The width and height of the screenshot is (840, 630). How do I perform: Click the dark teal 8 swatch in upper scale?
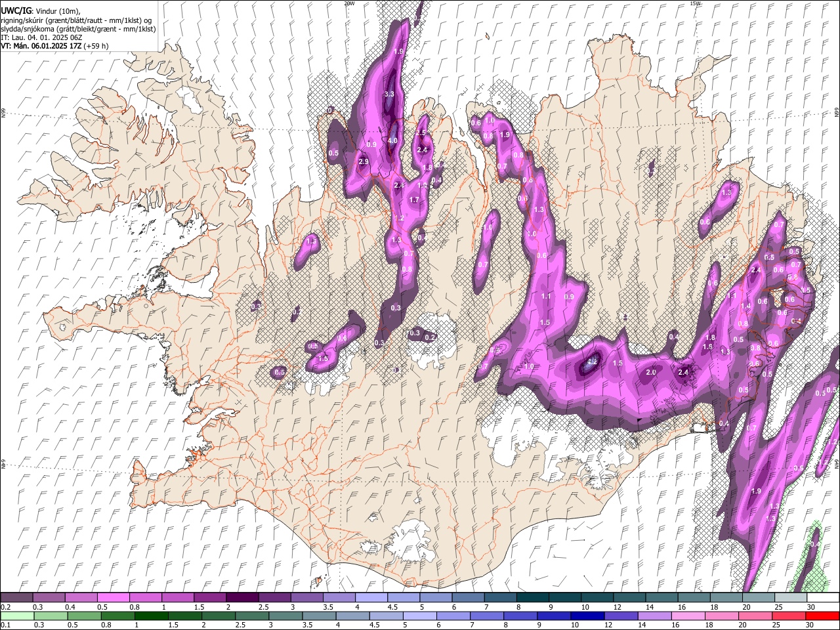[532, 597]
